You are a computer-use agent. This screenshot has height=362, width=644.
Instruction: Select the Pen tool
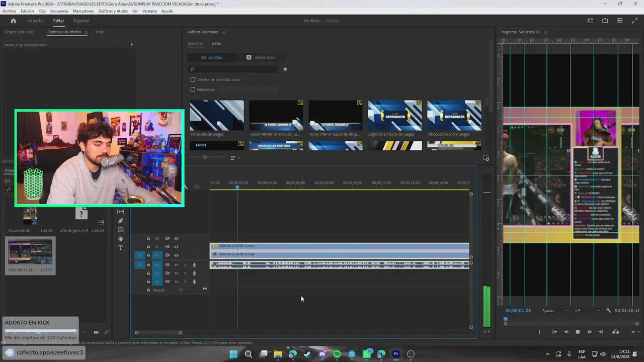coord(121,221)
